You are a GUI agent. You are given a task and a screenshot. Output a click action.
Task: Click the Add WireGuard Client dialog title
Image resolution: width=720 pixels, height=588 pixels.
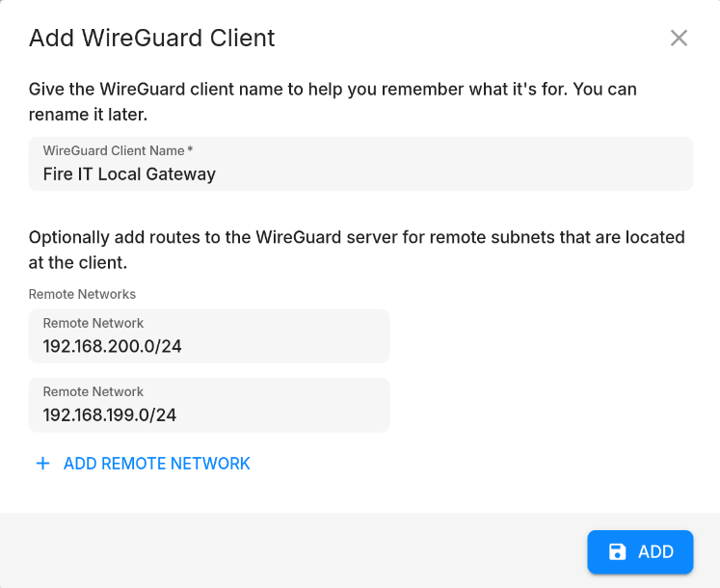pos(152,38)
